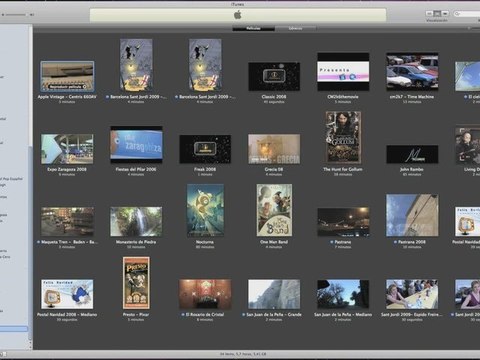Click the Reproducir película overlay button
Image resolution: width=480 pixels, height=360 pixels.
pyautogui.click(x=68, y=87)
